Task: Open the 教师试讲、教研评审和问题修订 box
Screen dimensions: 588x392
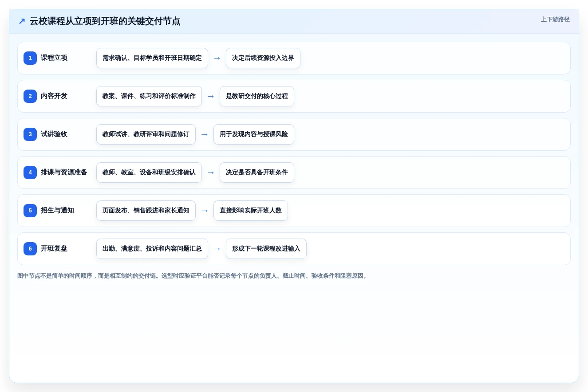Action: [x=146, y=134]
